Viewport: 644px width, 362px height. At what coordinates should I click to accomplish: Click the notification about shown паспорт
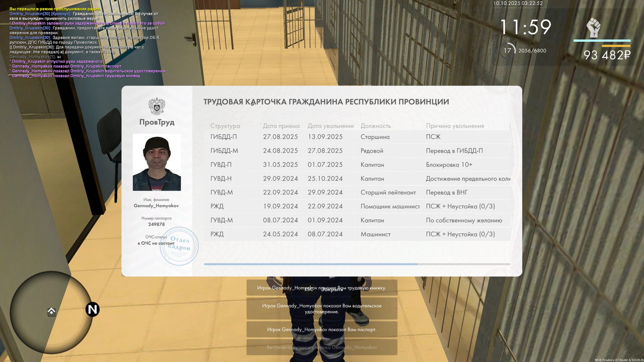click(x=321, y=329)
